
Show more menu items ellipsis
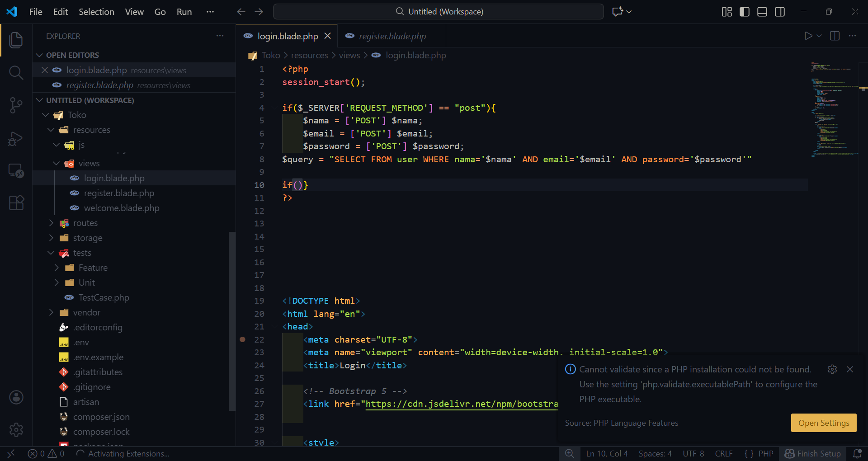click(x=210, y=12)
